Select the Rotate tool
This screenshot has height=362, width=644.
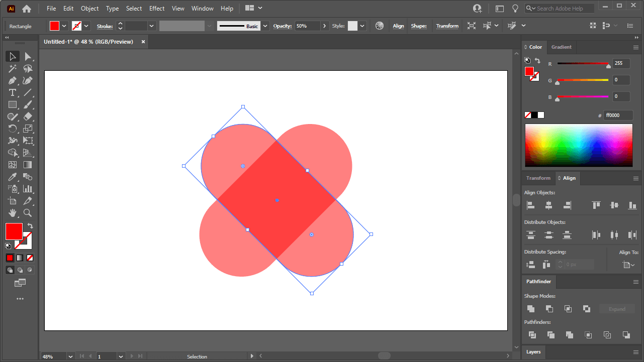point(13,129)
